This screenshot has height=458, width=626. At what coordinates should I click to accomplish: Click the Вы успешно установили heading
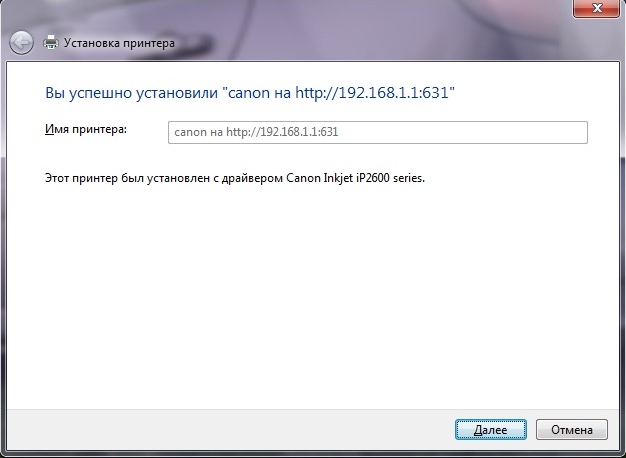pyautogui.click(x=131, y=93)
